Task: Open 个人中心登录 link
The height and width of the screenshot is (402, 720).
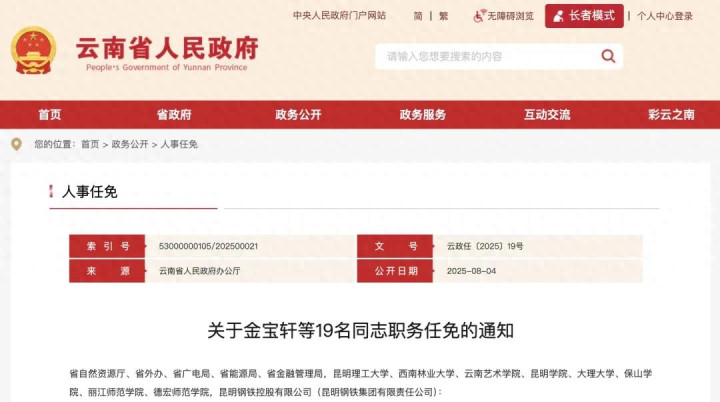Action: [x=664, y=16]
